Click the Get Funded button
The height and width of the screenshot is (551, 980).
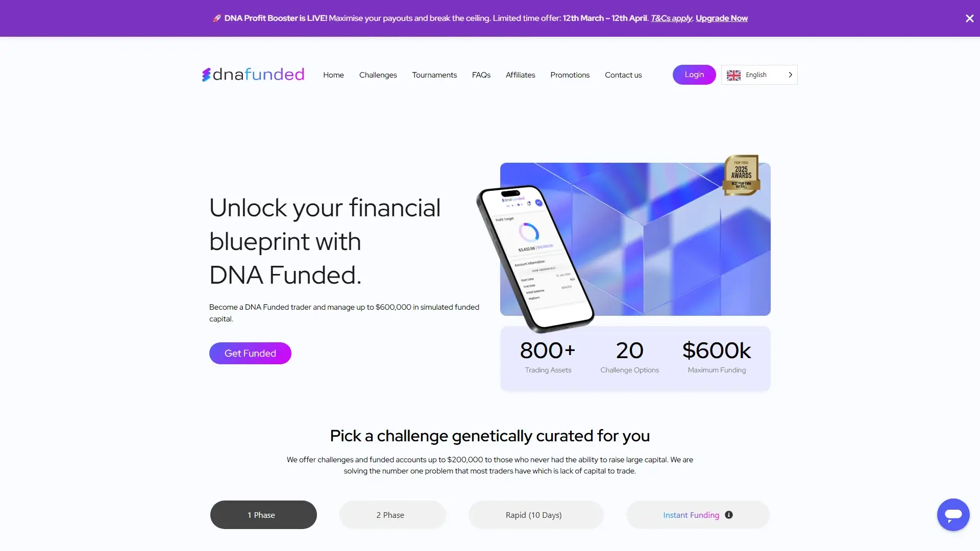pyautogui.click(x=250, y=353)
